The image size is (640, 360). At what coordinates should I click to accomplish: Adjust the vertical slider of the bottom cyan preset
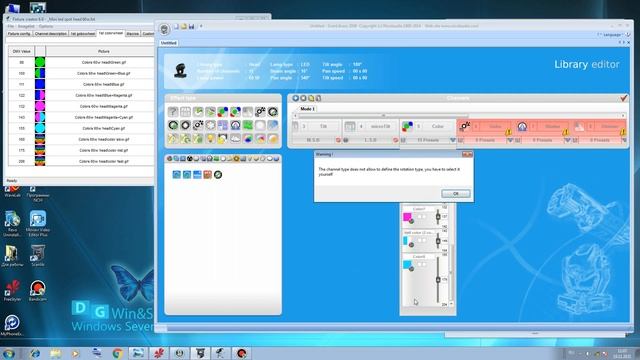(x=438, y=280)
